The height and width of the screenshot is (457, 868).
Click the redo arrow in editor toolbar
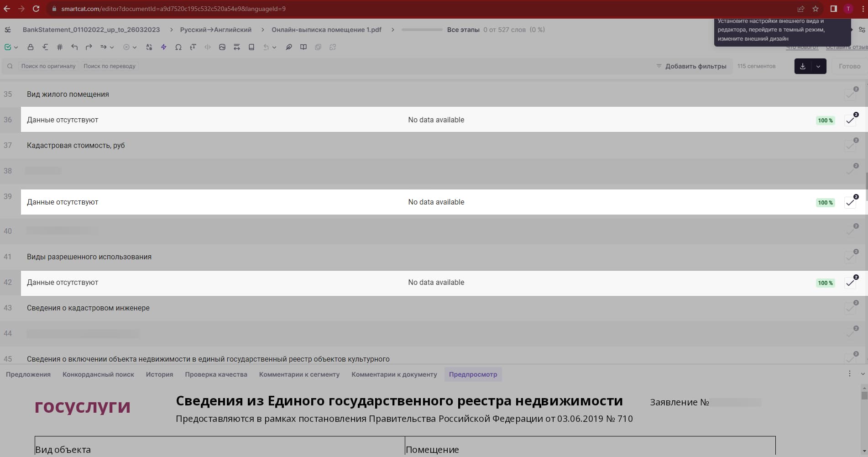tap(89, 47)
